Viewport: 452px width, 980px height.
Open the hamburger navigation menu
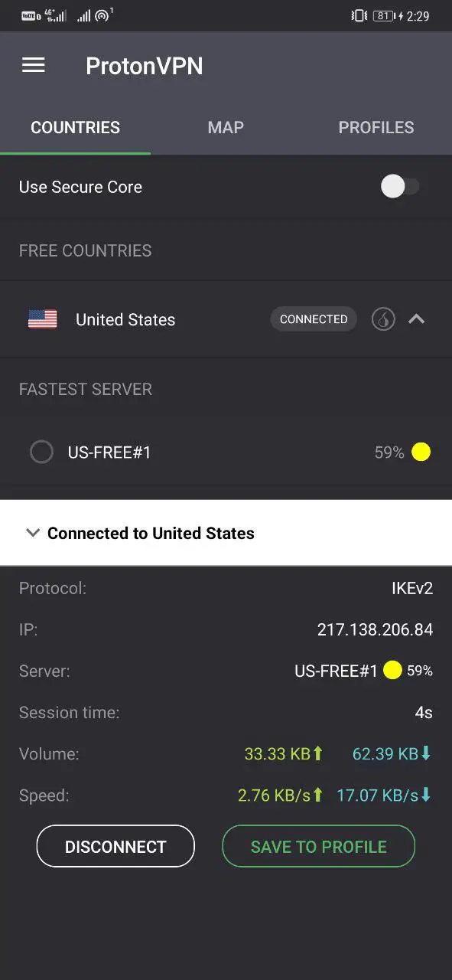pos(34,66)
